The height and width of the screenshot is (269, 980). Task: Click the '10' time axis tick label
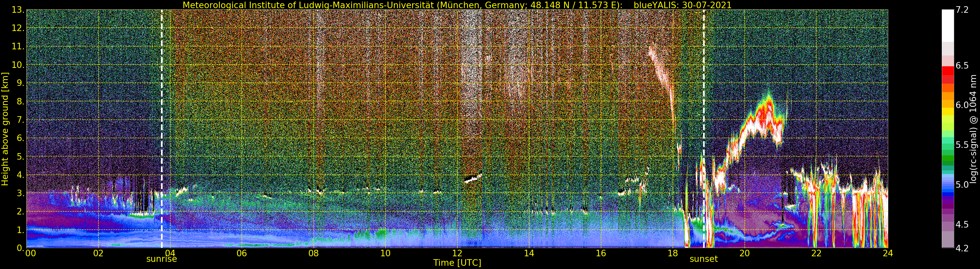(385, 253)
